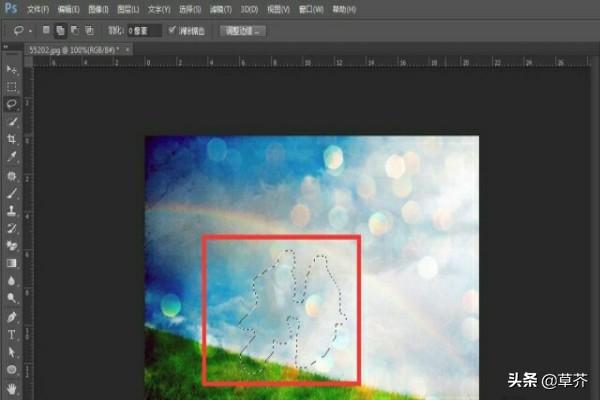Enable Intersect with Selection mode

pyautogui.click(x=91, y=30)
